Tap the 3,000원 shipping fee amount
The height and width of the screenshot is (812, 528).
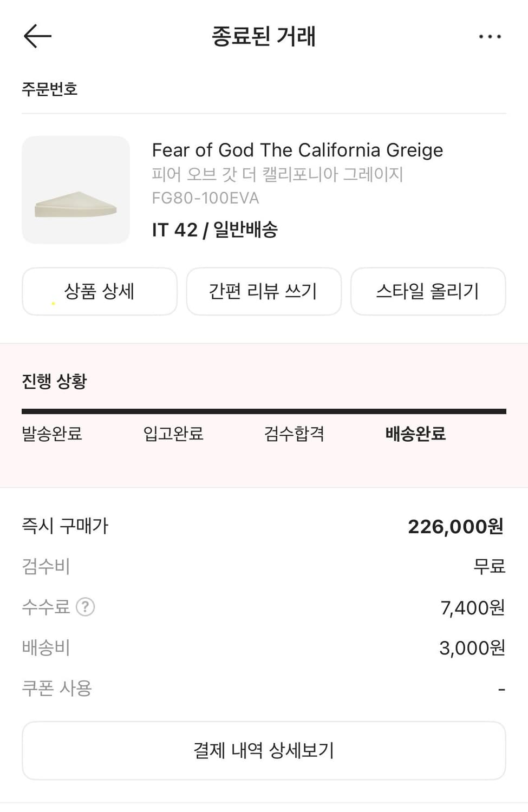(x=472, y=647)
